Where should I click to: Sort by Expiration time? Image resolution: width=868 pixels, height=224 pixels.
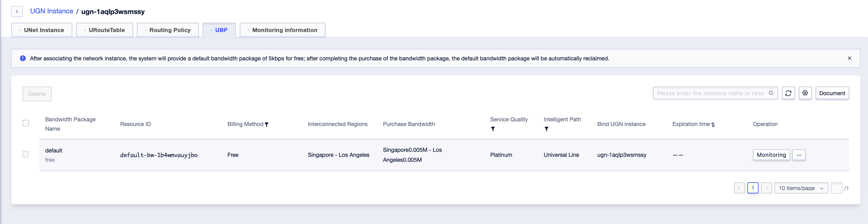pos(713,124)
